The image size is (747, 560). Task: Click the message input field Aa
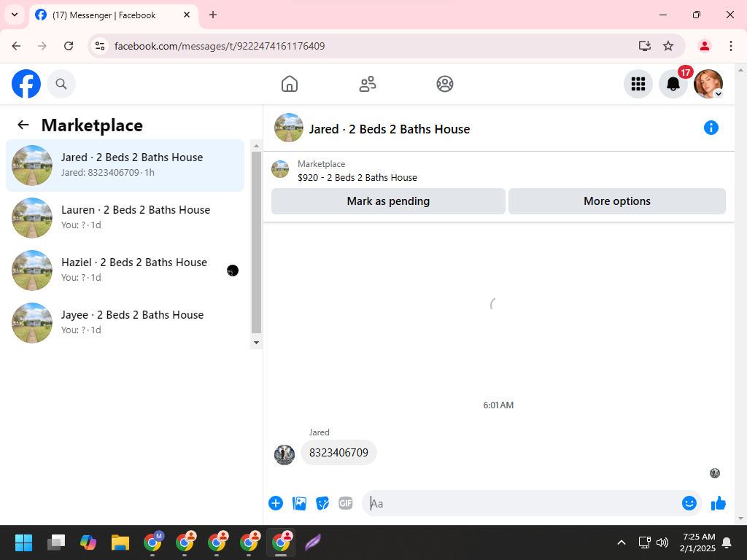(x=522, y=503)
